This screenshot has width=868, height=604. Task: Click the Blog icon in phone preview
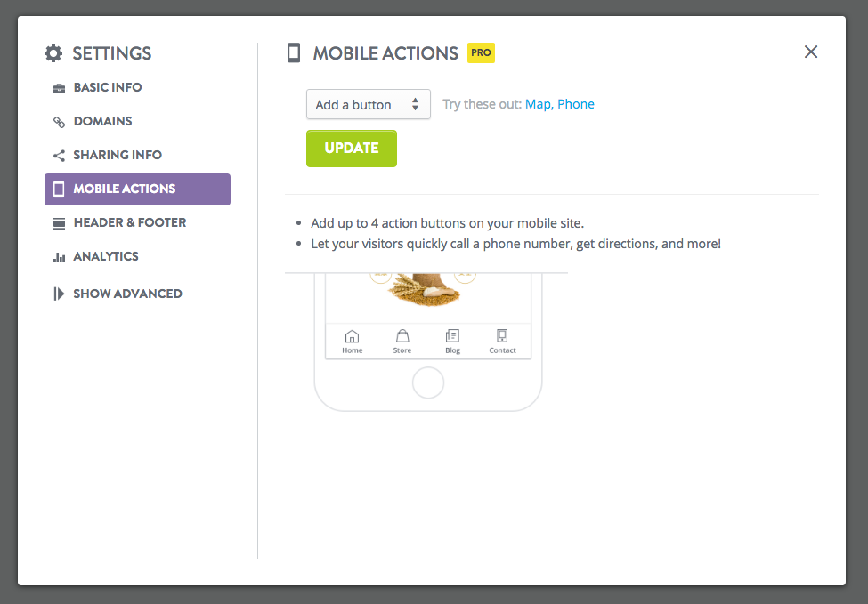click(452, 335)
